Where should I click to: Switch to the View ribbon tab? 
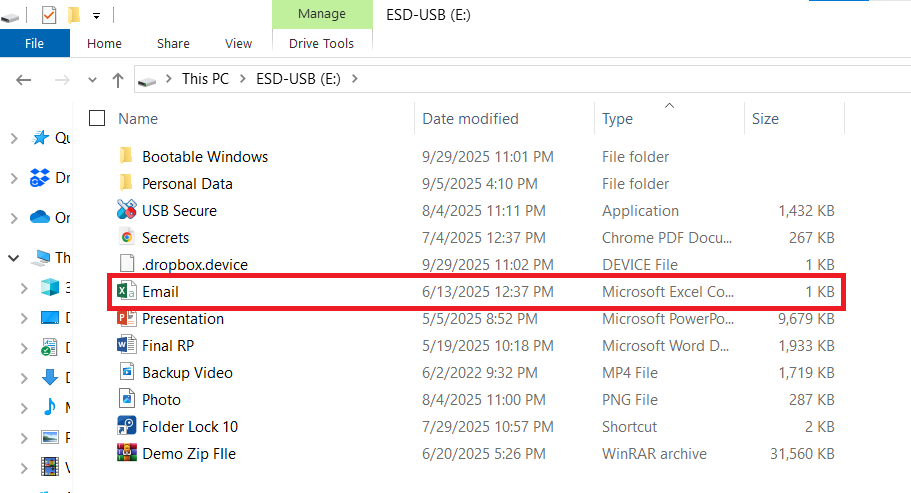[238, 44]
